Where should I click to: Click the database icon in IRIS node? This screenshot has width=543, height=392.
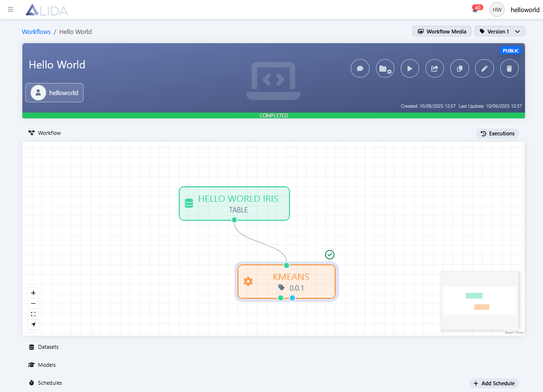coord(189,203)
